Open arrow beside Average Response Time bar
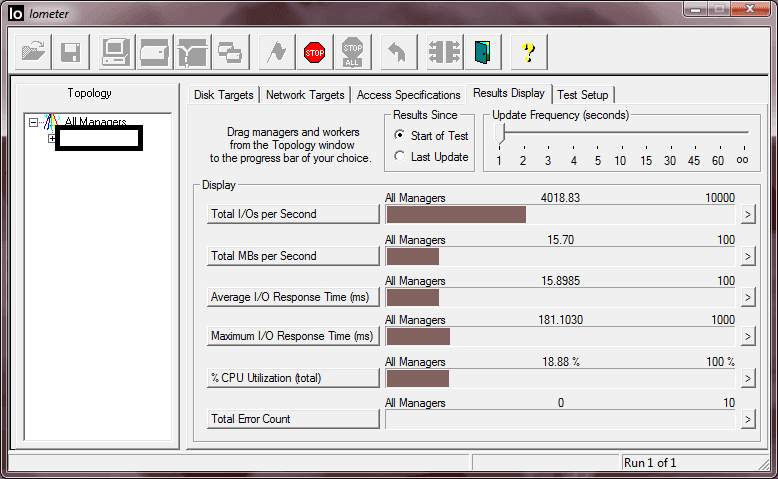The image size is (778, 479). pyautogui.click(x=748, y=298)
